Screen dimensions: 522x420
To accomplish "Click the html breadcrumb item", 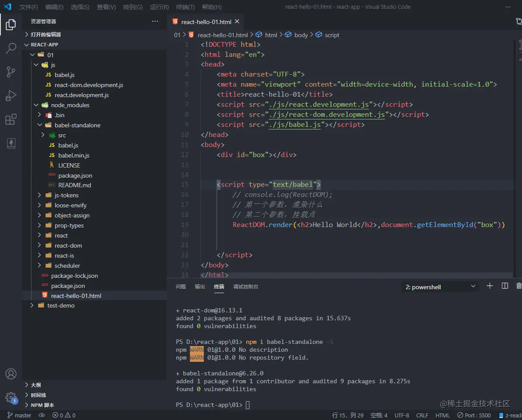I will click(271, 35).
